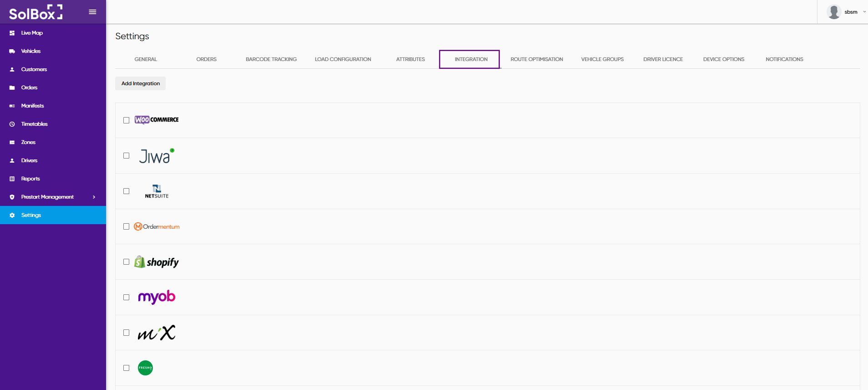The width and height of the screenshot is (868, 390).
Task: Tick the WooCommerce checkbox
Action: 126,120
